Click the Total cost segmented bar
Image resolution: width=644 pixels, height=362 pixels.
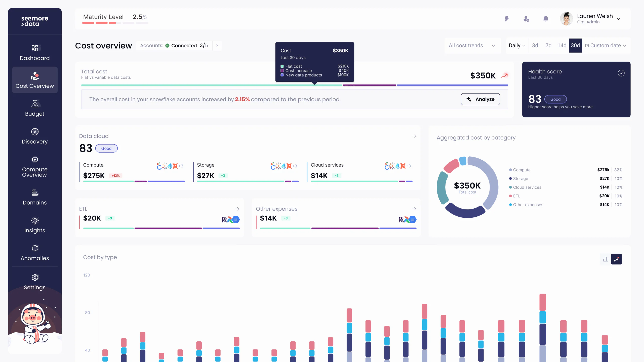point(295,85)
